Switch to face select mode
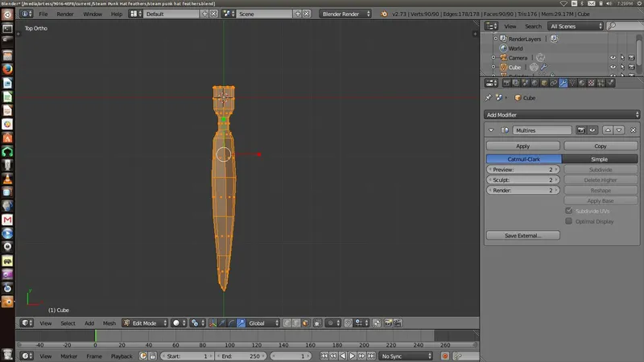Viewport: 644px width, 362px height. pos(306,323)
